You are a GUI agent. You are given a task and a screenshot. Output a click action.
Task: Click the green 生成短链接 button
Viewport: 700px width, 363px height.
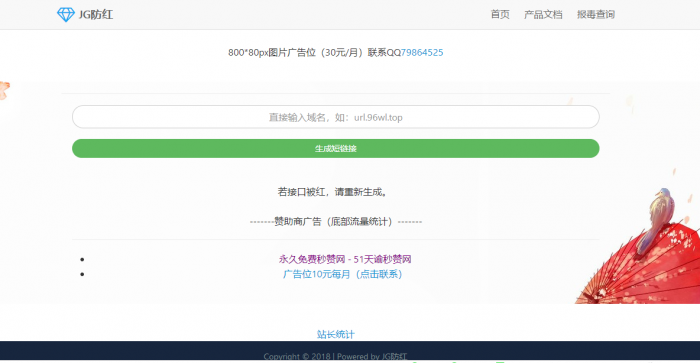point(336,148)
